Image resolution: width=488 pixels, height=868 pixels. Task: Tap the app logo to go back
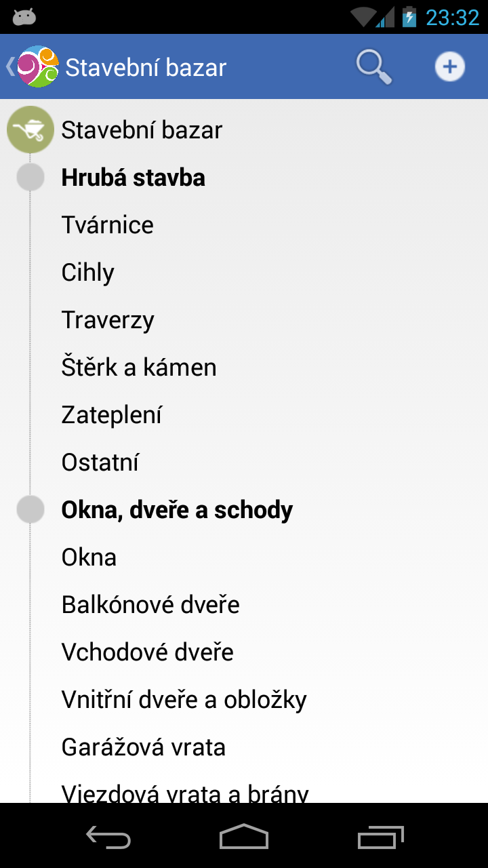click(x=37, y=67)
